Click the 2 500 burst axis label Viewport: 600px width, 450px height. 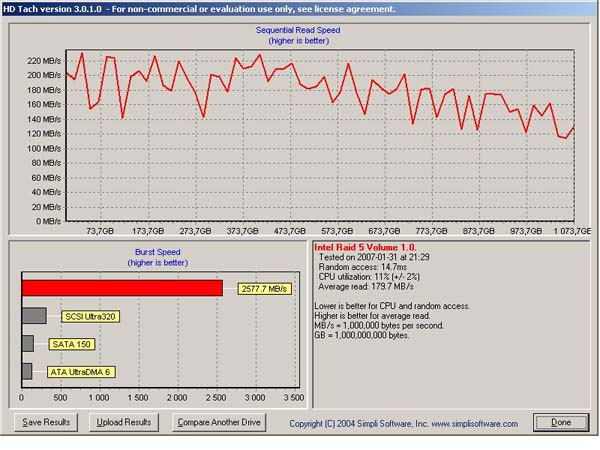(216, 398)
